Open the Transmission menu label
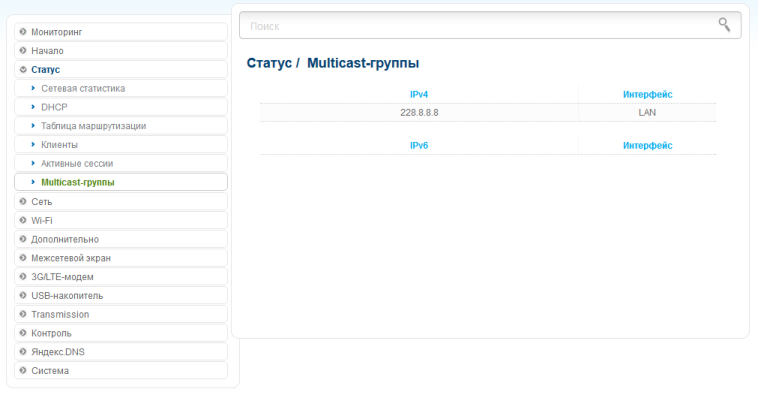This screenshot has width=758, height=395. click(x=60, y=314)
